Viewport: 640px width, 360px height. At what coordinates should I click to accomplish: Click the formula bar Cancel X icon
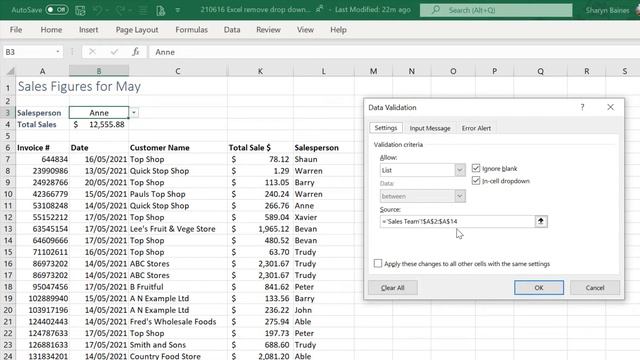pos(92,52)
